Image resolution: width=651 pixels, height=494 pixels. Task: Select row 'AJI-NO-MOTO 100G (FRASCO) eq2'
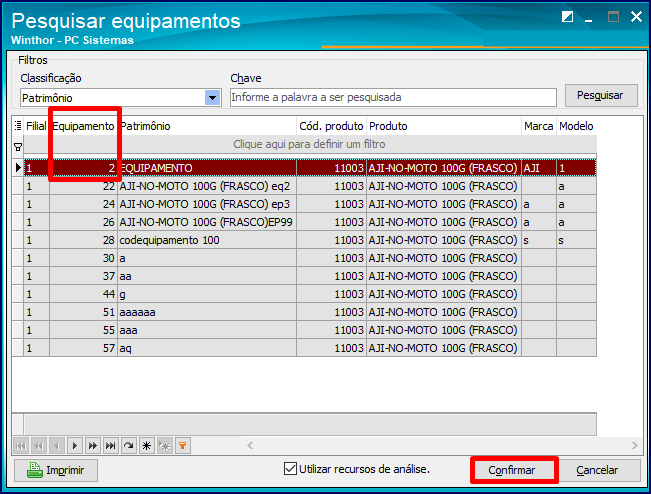coord(310,186)
